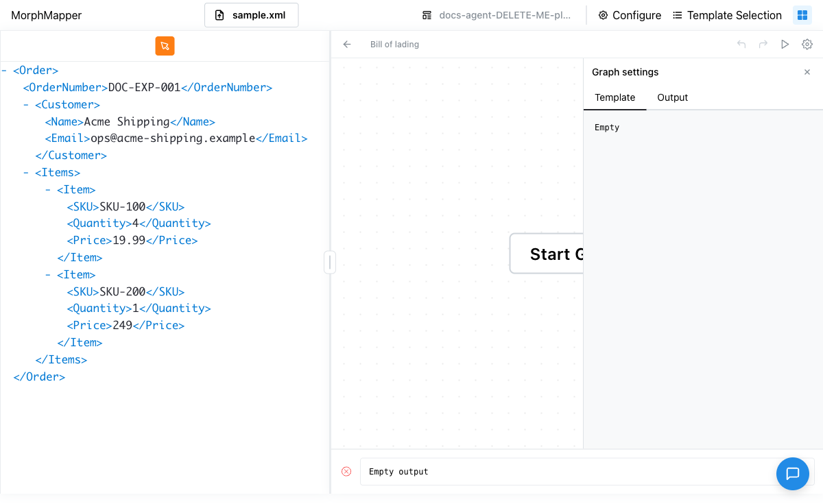Undo the last graph change
The height and width of the screenshot is (504, 823).
[741, 45]
